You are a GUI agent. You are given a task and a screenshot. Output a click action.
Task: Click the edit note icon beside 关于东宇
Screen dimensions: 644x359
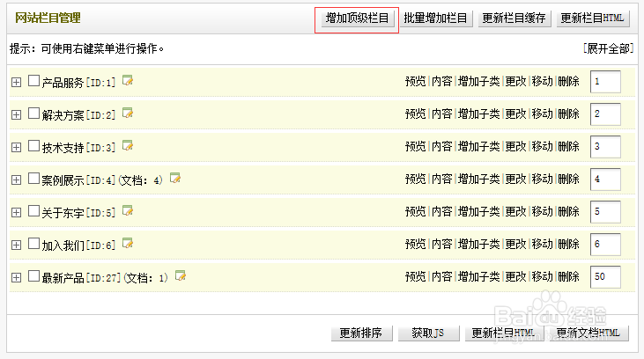[128, 211]
